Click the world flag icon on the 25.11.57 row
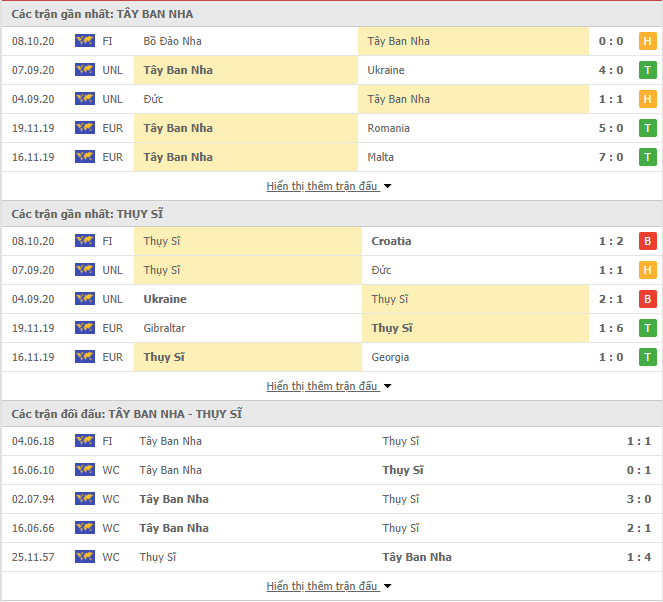The image size is (663, 602). click(85, 557)
